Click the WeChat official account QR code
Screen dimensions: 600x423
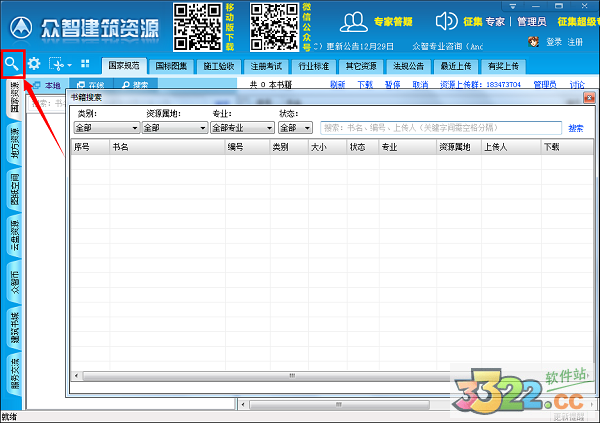274,27
